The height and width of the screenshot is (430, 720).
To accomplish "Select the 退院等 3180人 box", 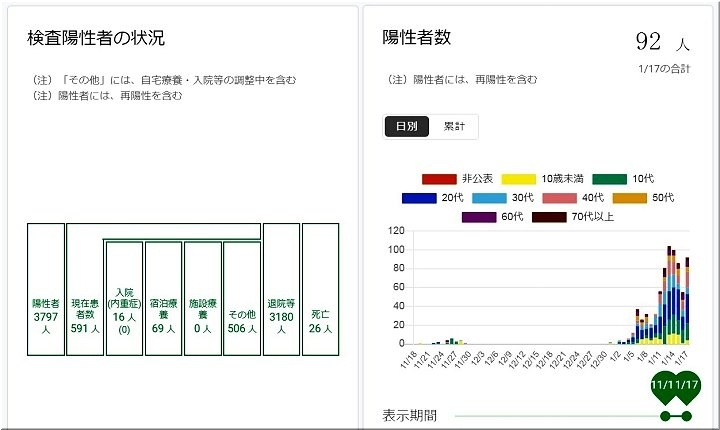I will click(281, 313).
